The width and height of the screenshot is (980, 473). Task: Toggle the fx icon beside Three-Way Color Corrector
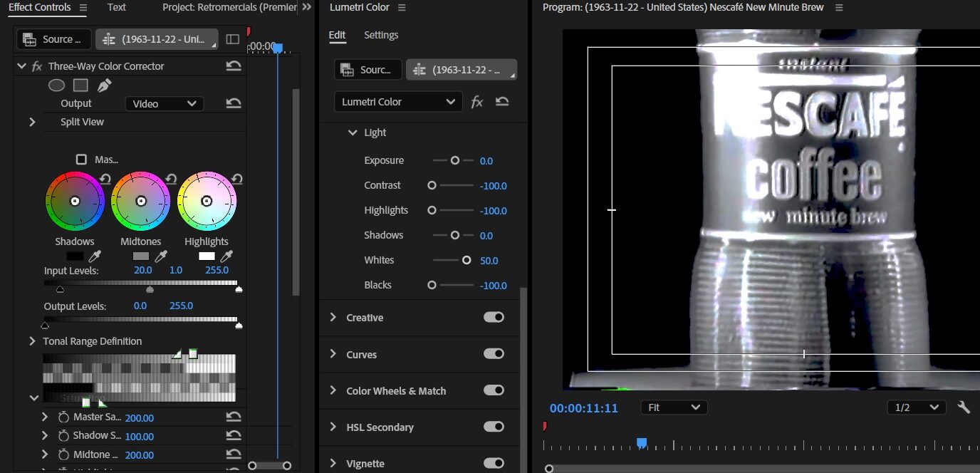[38, 66]
